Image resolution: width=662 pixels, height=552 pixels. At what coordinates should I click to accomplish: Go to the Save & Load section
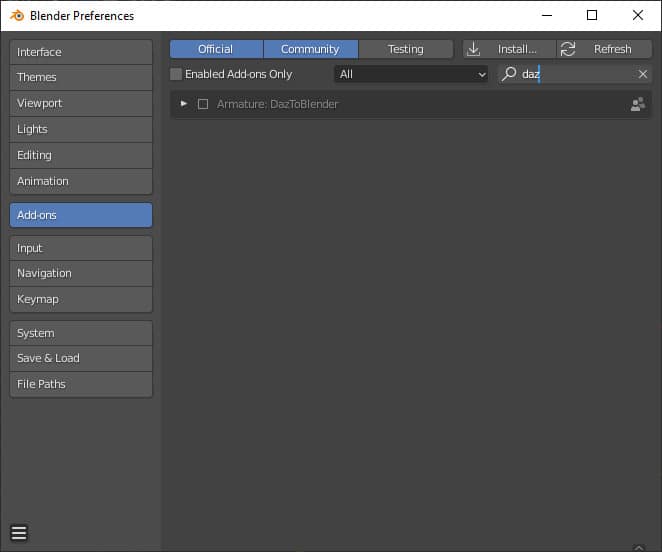tap(81, 358)
